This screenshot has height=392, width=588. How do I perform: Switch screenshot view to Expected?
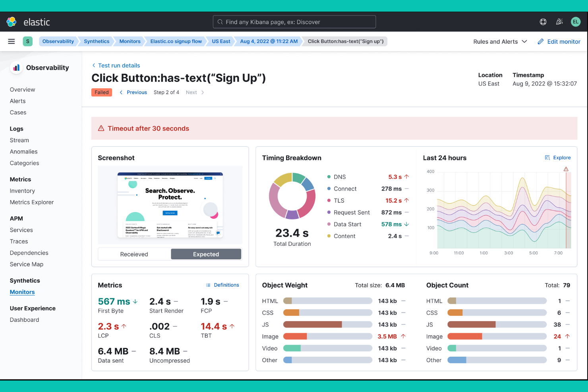tap(206, 254)
